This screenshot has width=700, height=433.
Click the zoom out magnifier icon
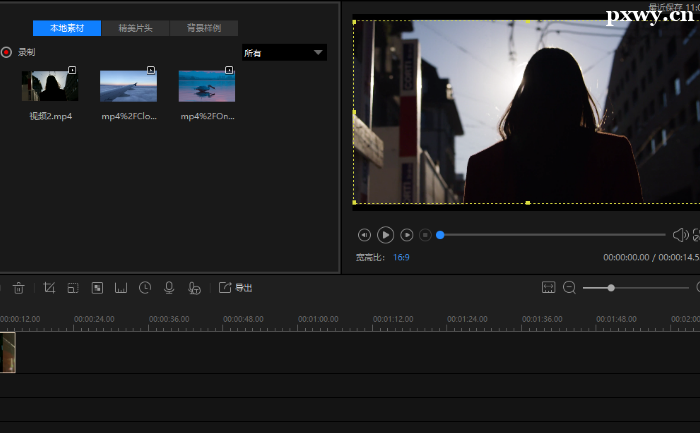pos(569,288)
